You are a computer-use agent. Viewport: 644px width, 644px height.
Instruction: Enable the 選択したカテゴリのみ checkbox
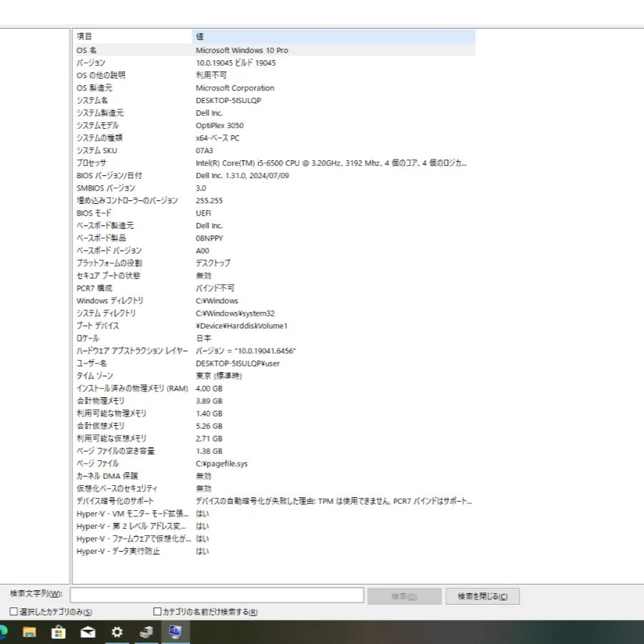[12, 612]
